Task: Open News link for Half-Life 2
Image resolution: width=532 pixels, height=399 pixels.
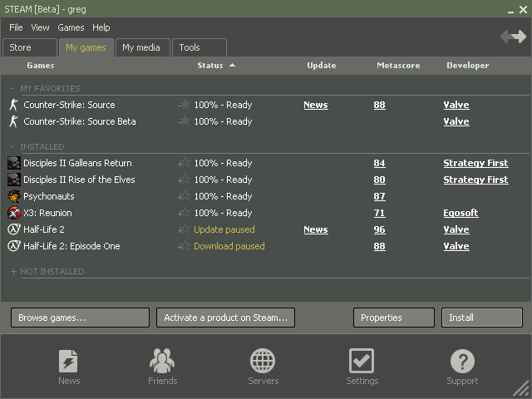Action: click(x=316, y=229)
